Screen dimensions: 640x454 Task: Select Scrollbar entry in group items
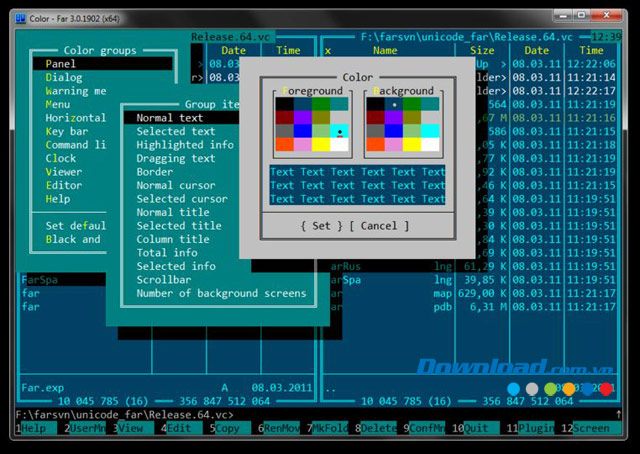167,280
